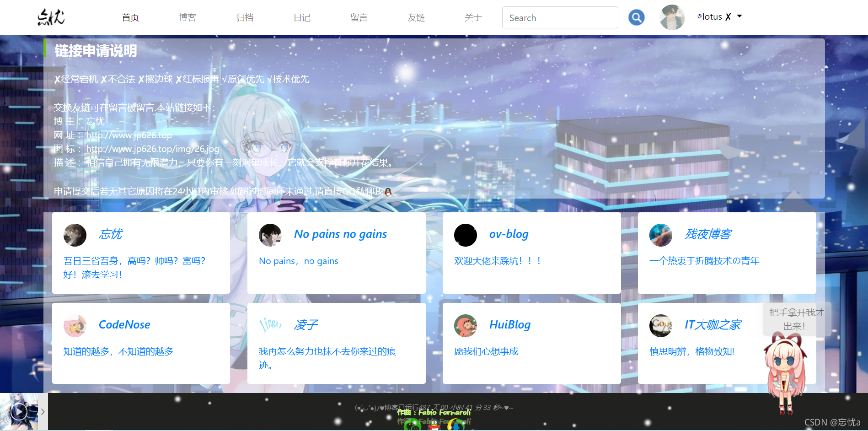The height and width of the screenshot is (431, 868).
Task: Open the HuiBlog friend link
Action: (510, 325)
